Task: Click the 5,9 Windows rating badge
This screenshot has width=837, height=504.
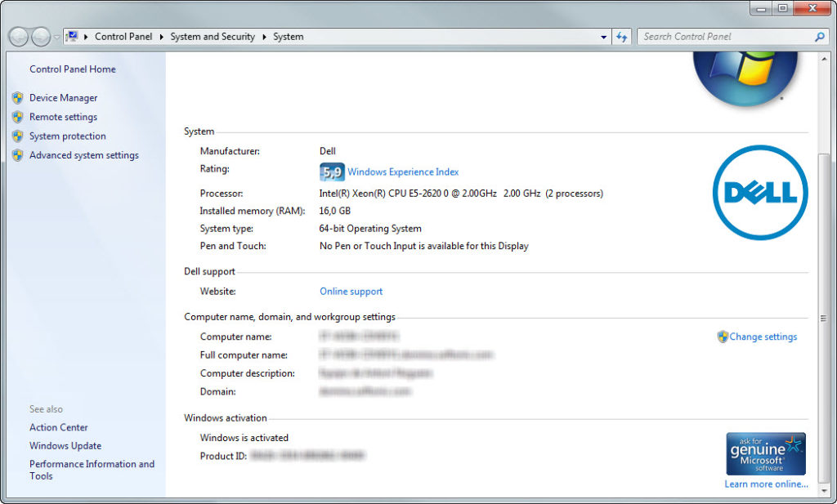Action: pos(332,172)
